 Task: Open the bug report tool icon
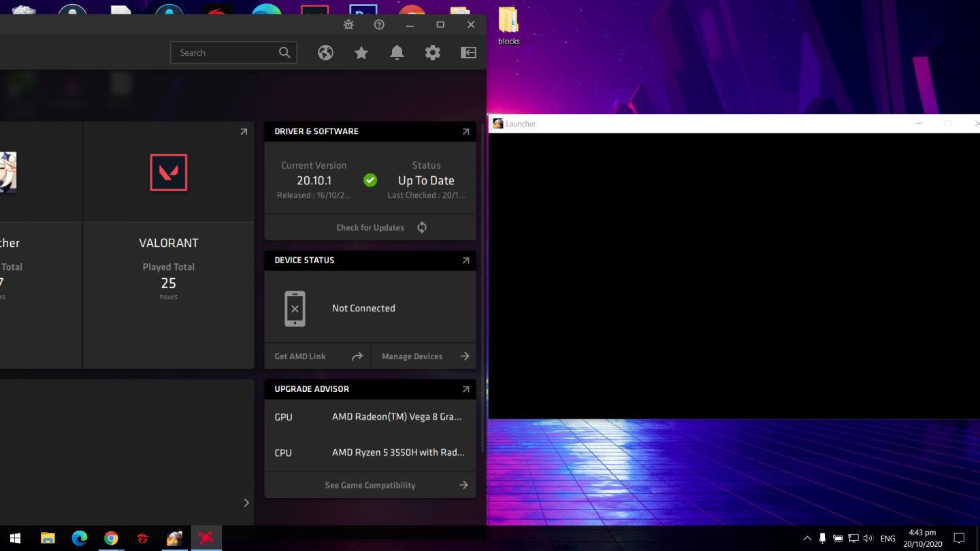tap(348, 24)
